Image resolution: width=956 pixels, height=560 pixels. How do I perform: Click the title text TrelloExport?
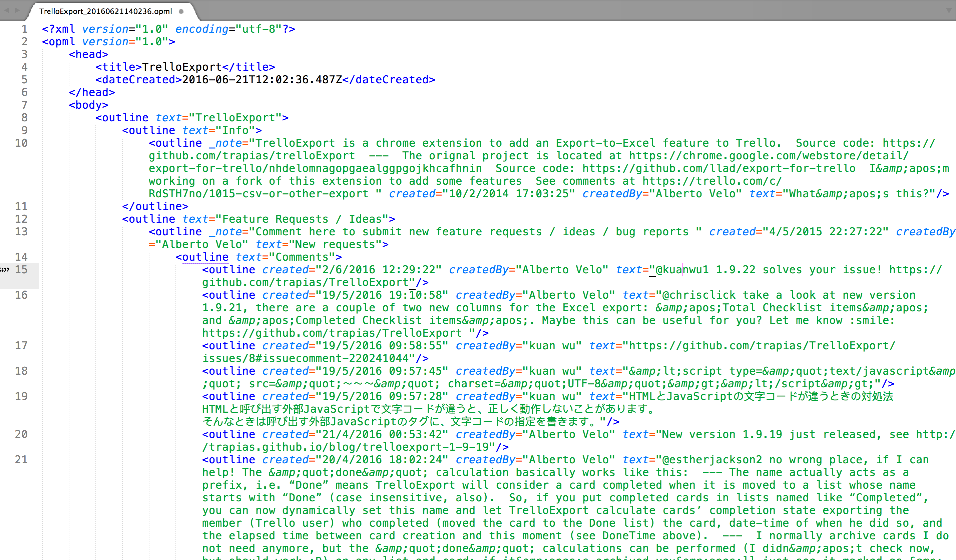click(x=182, y=67)
